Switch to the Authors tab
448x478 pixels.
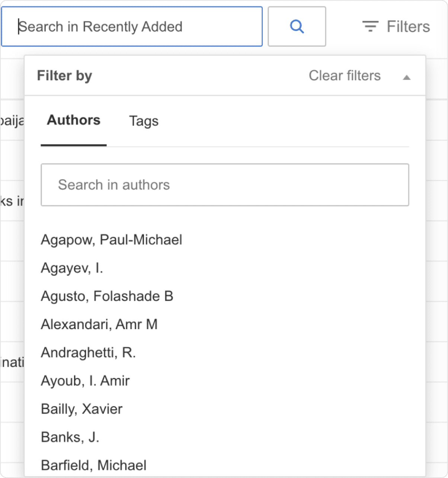click(73, 120)
